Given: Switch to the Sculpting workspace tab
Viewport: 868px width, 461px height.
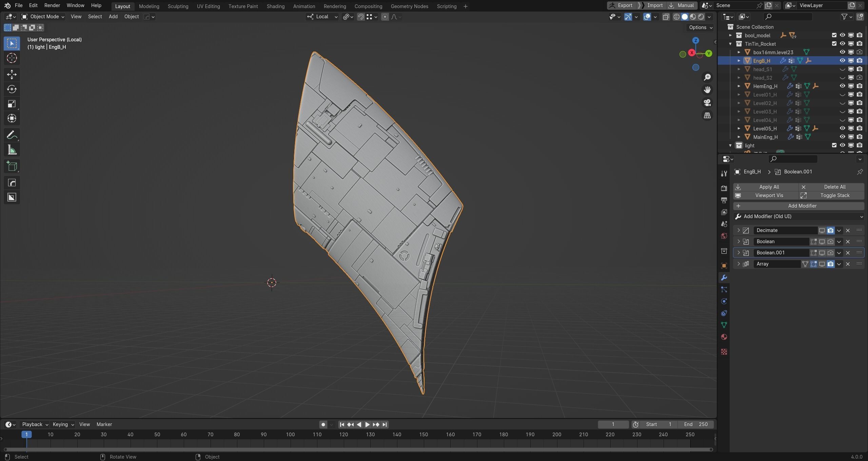Looking at the screenshot, I should tap(178, 6).
